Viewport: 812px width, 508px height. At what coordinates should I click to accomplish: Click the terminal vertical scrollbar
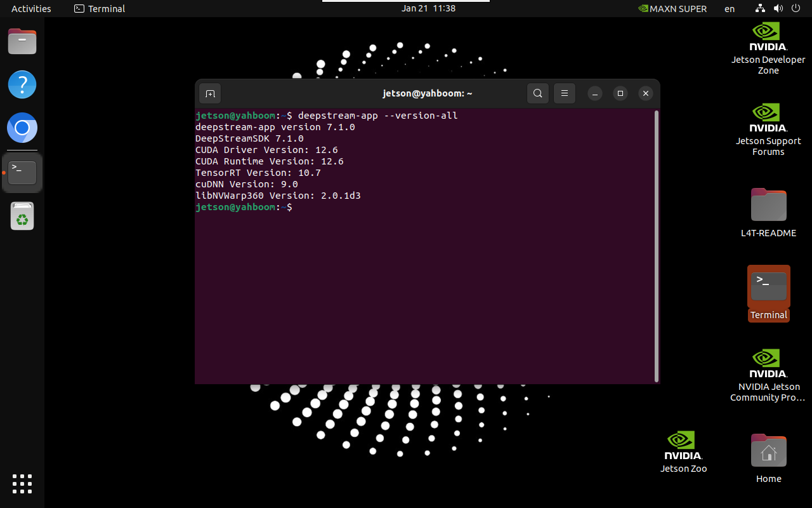click(656, 246)
